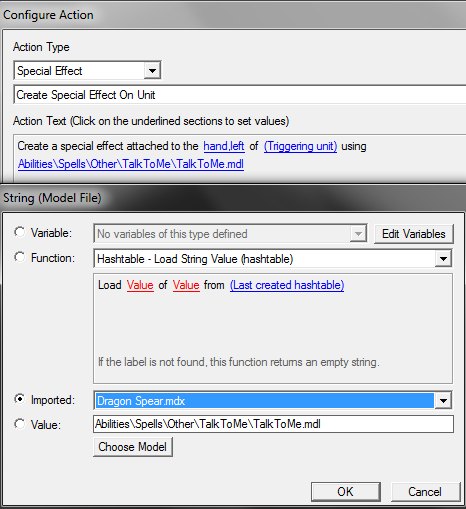Screen dimensions: 466x509
Task: Click the Value model path text field
Action: pos(273,424)
